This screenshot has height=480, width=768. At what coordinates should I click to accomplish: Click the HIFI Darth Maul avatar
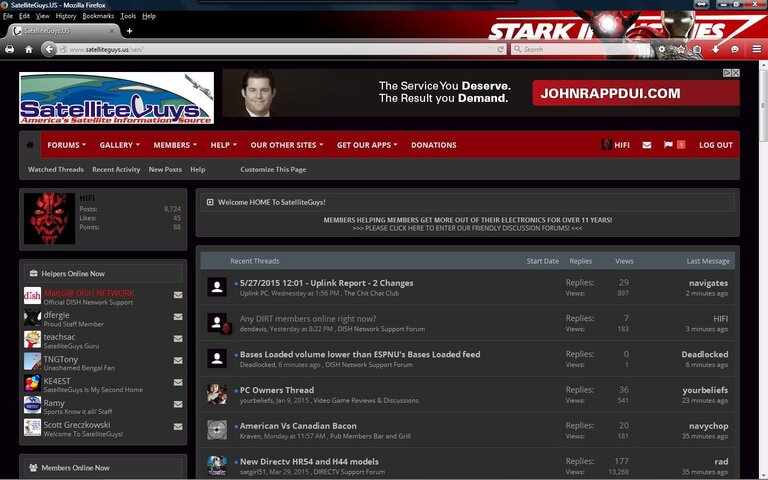click(49, 218)
